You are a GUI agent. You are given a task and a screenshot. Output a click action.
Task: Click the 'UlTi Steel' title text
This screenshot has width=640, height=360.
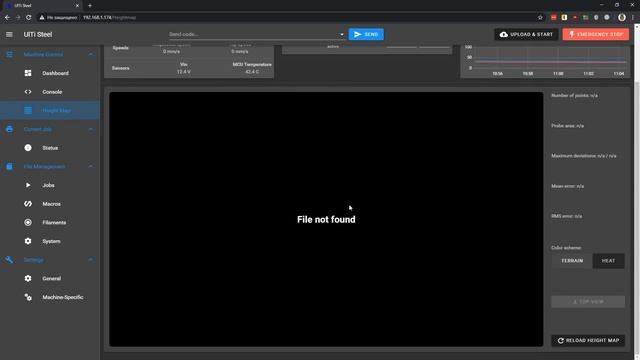[38, 35]
